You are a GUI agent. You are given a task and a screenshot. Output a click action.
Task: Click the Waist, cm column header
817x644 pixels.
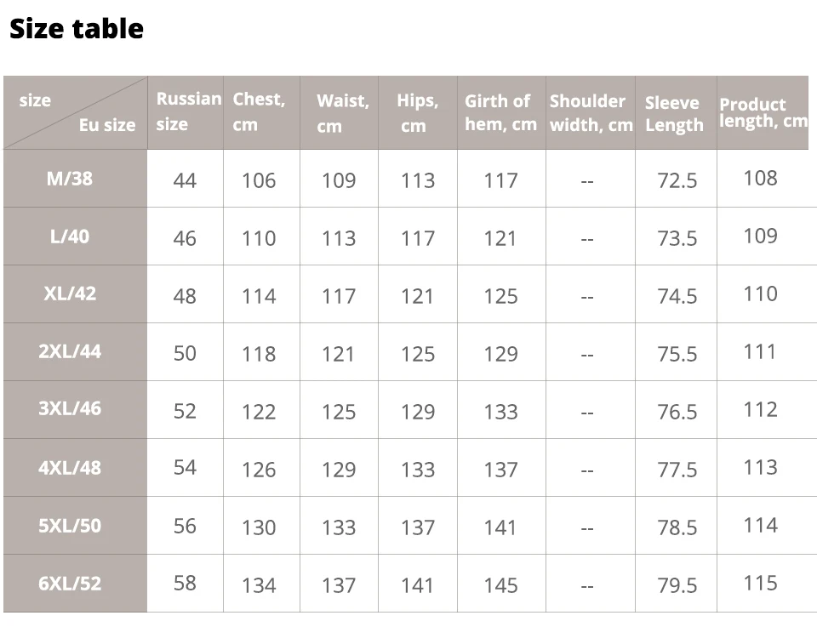click(x=342, y=113)
